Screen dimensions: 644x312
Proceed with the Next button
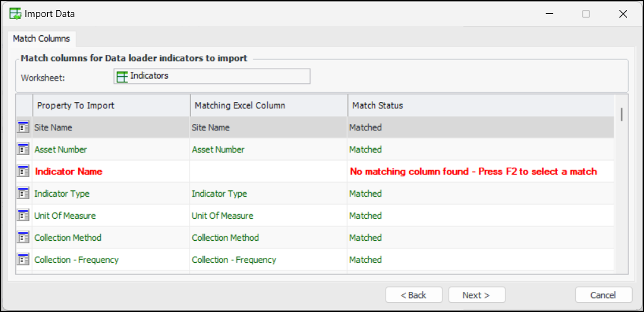(x=476, y=295)
